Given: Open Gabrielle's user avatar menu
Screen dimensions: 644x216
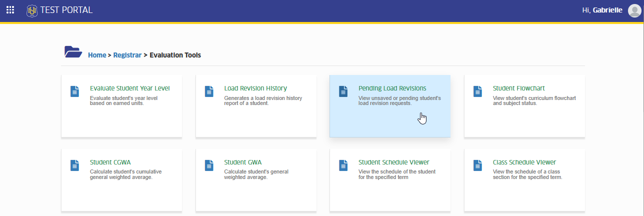Looking at the screenshot, I should tap(633, 10).
